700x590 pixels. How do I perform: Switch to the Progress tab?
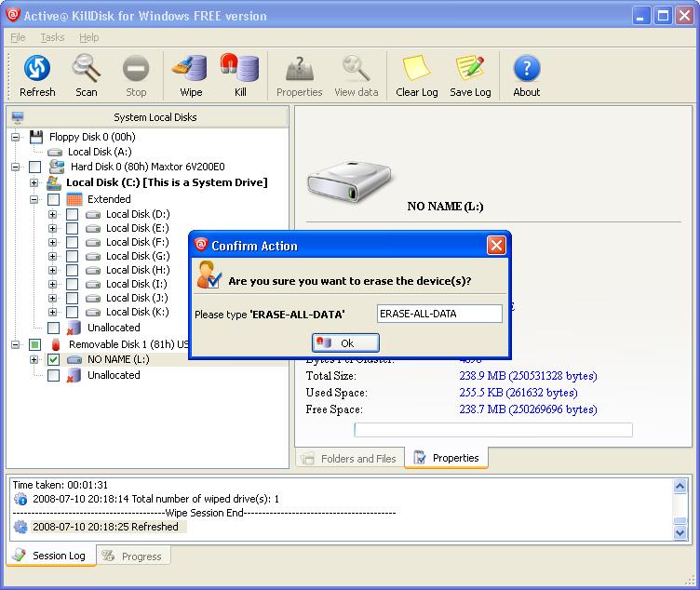pos(133,556)
